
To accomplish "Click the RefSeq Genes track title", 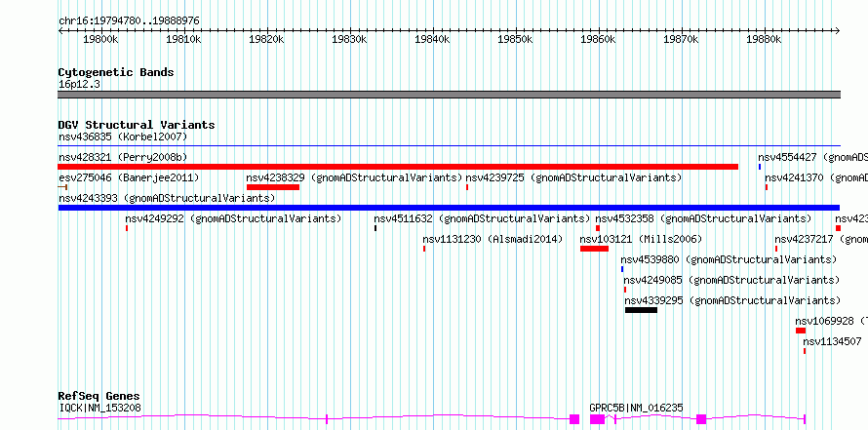I will [x=99, y=396].
